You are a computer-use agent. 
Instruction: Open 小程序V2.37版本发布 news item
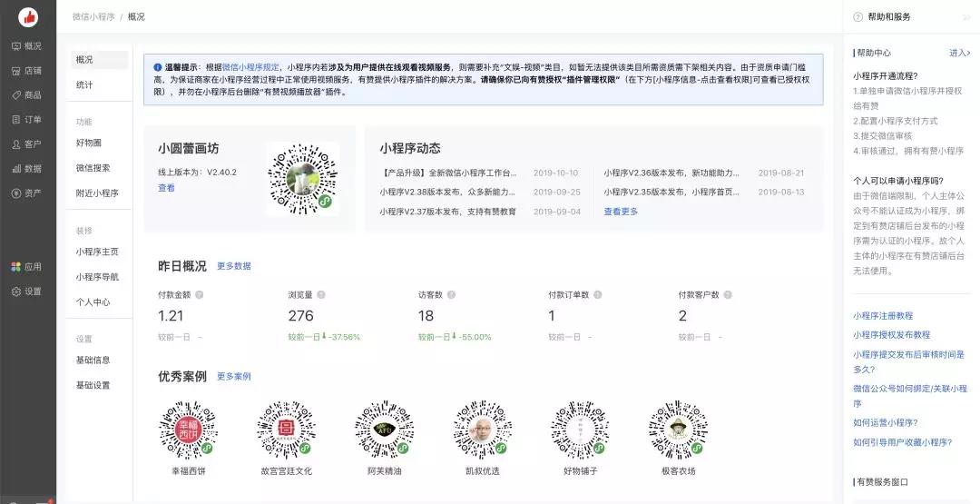tap(447, 212)
